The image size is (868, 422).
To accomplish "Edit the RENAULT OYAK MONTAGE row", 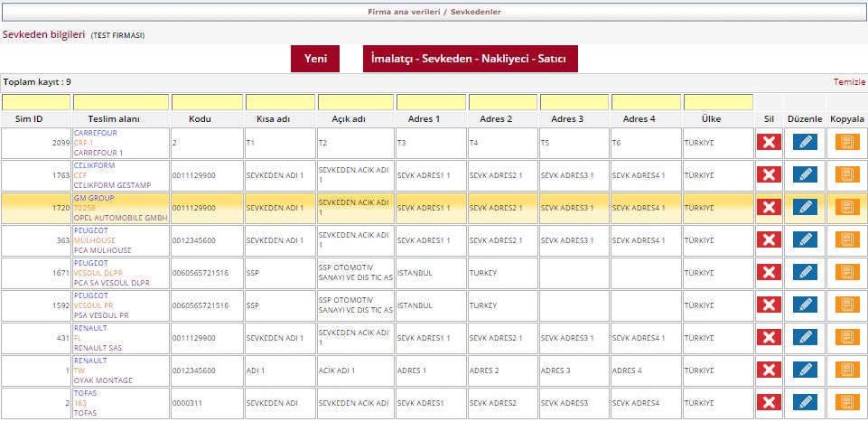I will point(805,370).
